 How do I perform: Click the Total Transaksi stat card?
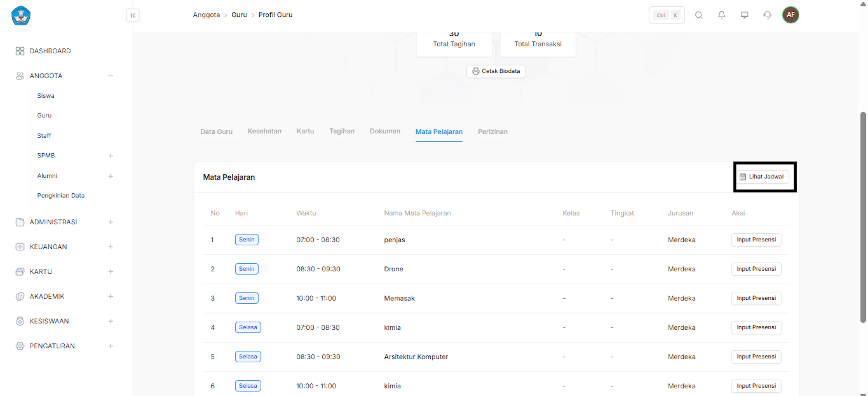click(538, 44)
